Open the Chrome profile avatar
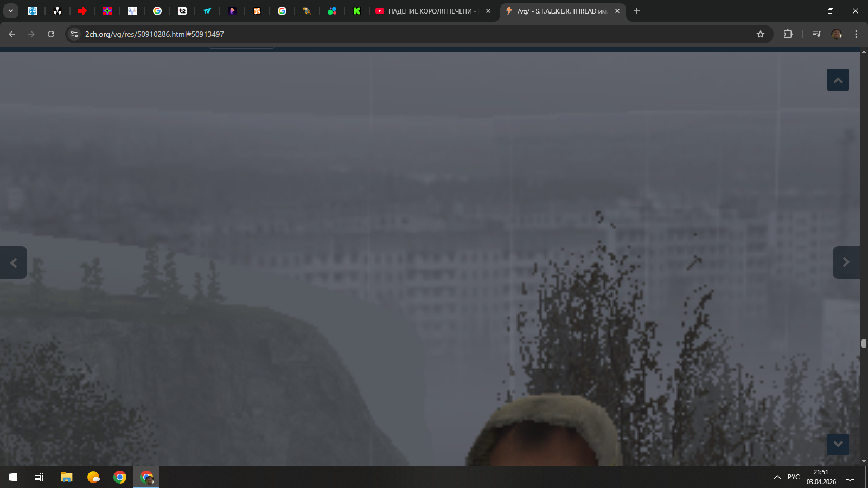 (837, 34)
